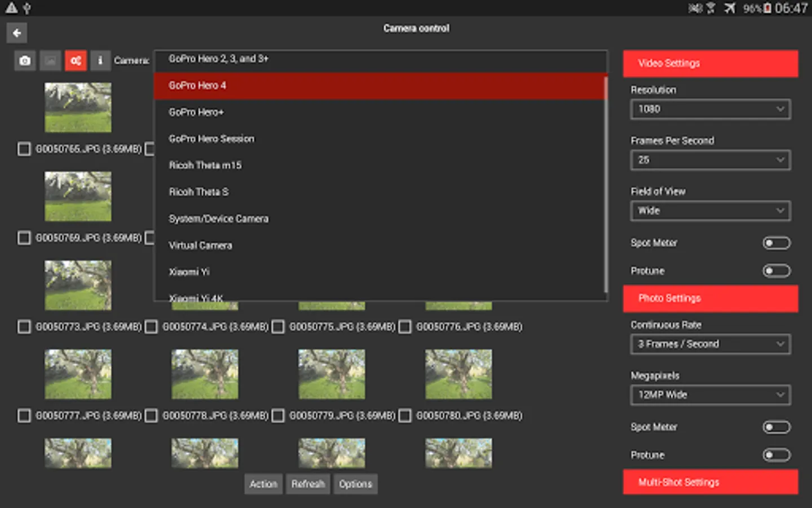Go back using the arrow button
Screen dimensions: 812x508
pos(17,33)
